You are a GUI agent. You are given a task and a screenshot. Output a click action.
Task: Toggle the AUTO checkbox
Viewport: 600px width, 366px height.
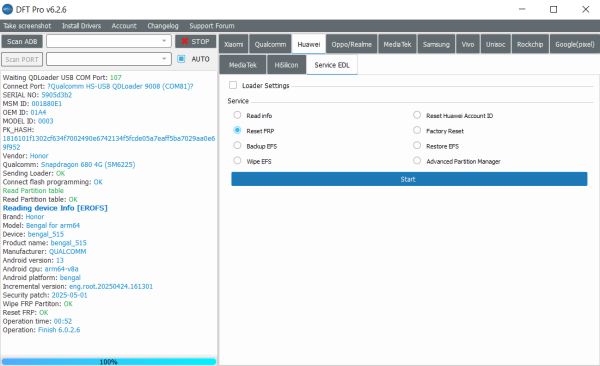[x=181, y=59]
